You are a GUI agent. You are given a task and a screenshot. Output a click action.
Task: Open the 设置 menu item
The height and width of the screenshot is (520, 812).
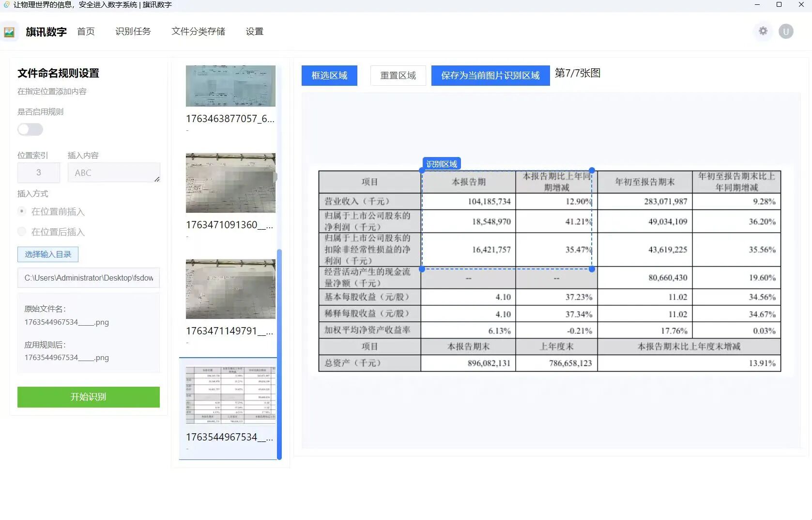pyautogui.click(x=254, y=32)
